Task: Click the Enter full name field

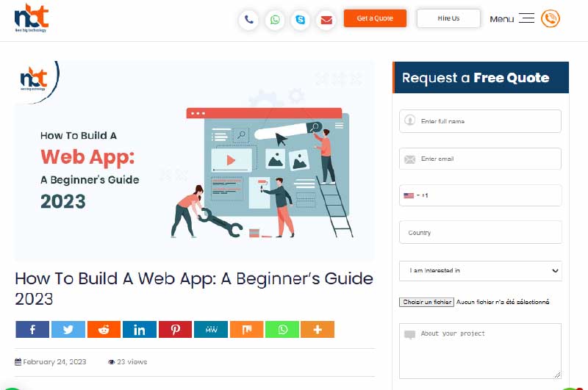Action: tap(481, 121)
